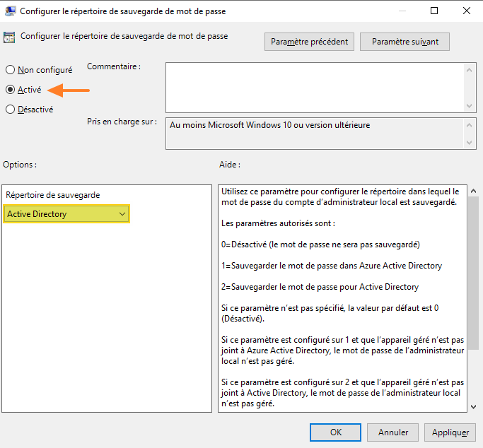Click the 'Répertoire de sauvegarde' label
The height and width of the screenshot is (448, 483).
[x=52, y=195]
